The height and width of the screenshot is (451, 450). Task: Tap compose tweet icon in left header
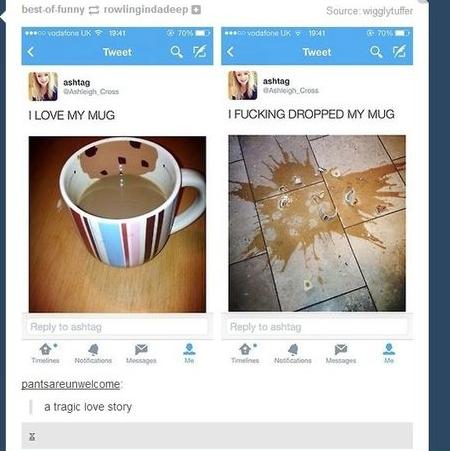click(200, 51)
